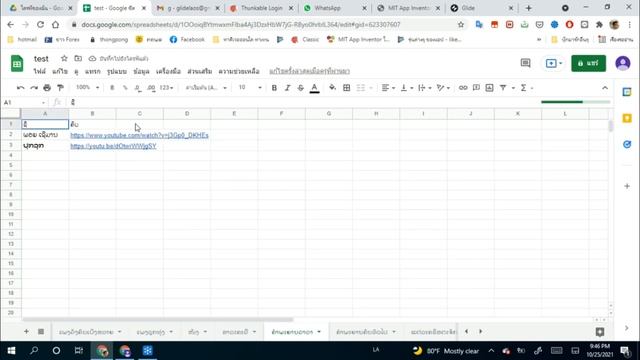Click the decrease decimal places icon

click(138, 88)
